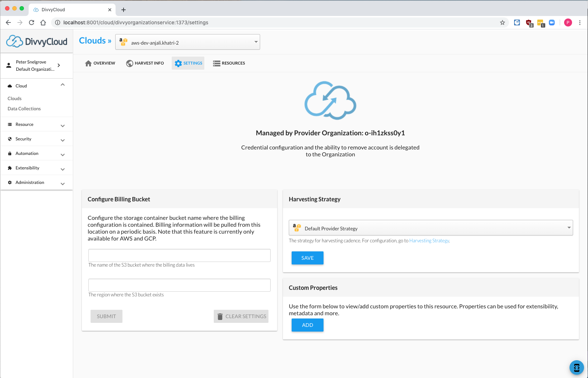
Task: Open Clouds in the sidebar
Action: 14,99
